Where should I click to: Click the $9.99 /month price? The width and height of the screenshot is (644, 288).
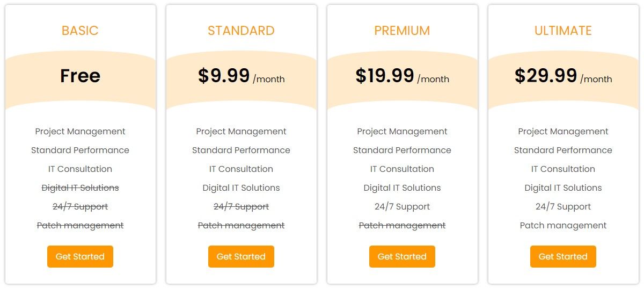coord(241,76)
